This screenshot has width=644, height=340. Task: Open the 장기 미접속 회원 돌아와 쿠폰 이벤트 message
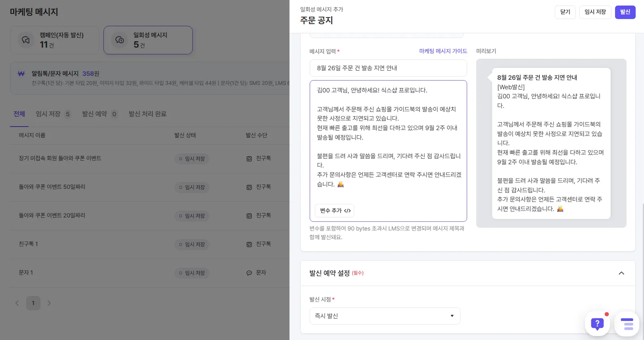60,158
